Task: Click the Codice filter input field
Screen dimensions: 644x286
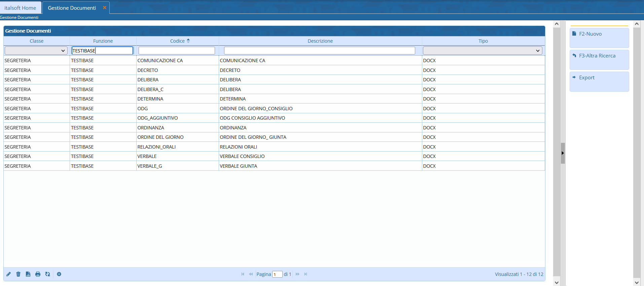Action: pos(177,51)
